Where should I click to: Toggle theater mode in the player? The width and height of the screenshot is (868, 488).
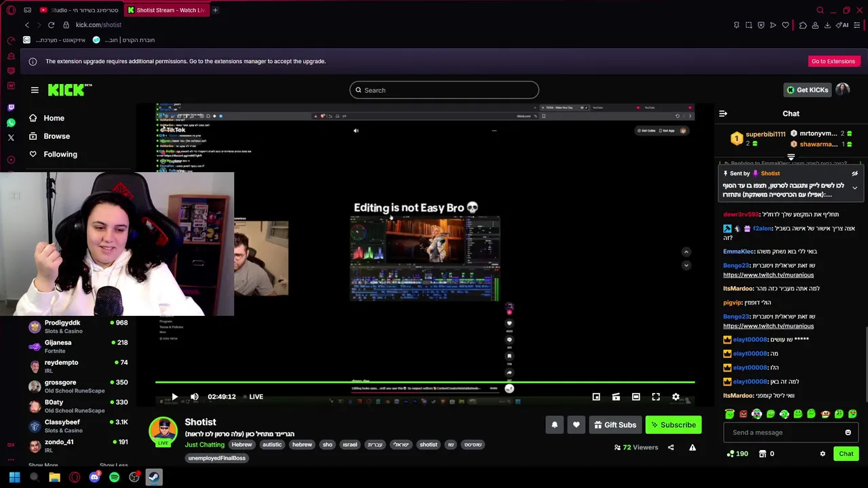click(636, 396)
